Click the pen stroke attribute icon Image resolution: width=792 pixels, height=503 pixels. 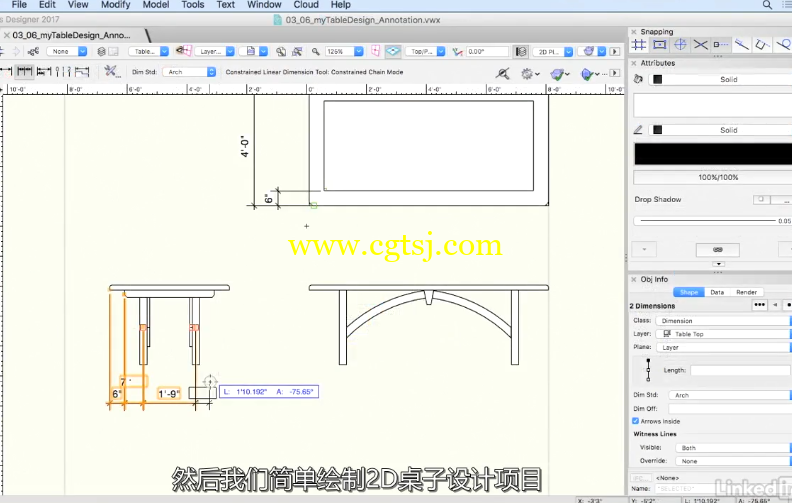point(638,130)
